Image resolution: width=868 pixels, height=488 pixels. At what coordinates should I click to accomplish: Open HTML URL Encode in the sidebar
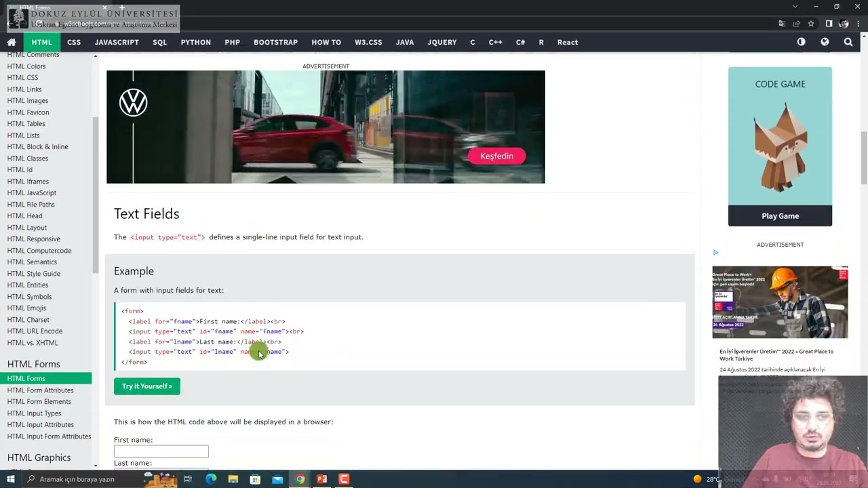coord(35,331)
